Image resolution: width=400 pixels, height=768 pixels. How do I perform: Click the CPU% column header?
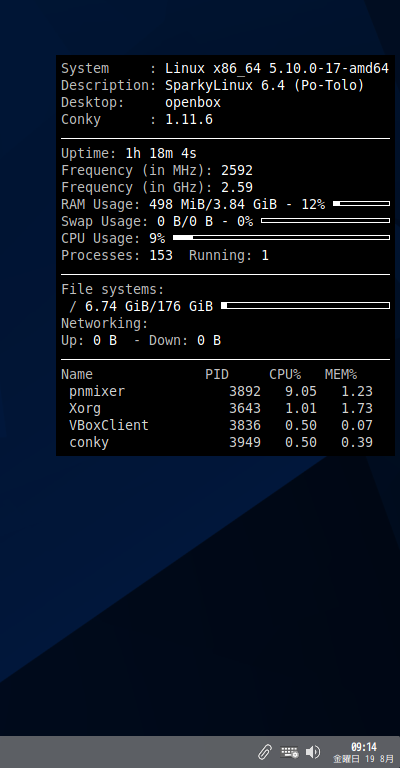click(285, 374)
